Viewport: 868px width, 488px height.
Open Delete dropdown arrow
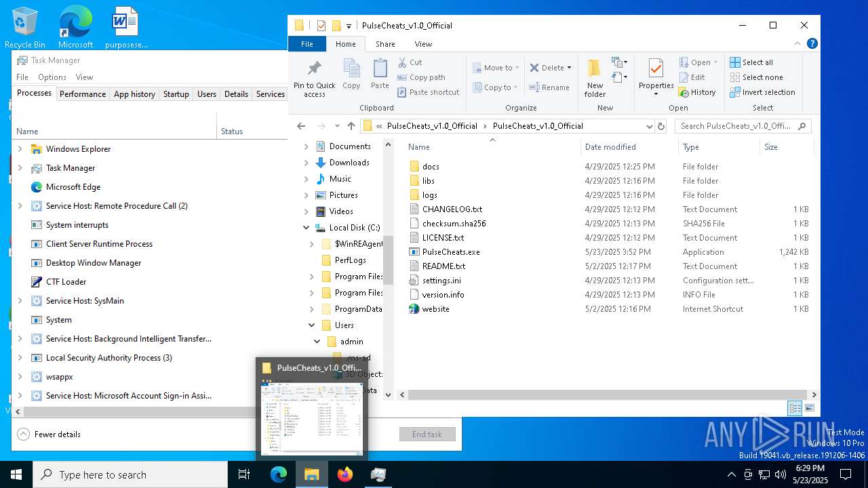point(569,68)
